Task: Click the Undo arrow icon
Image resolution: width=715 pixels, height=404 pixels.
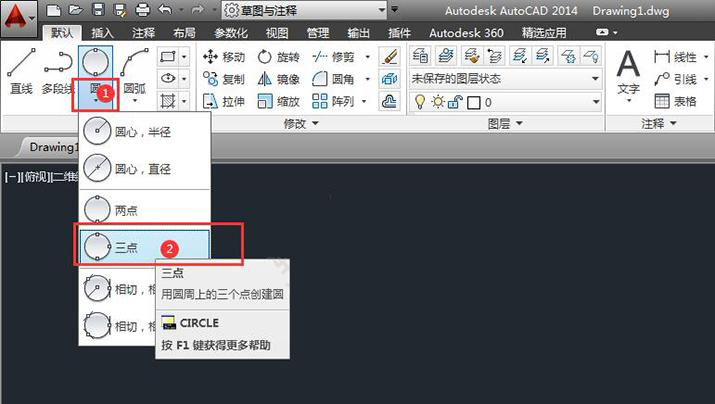Action: [165, 10]
